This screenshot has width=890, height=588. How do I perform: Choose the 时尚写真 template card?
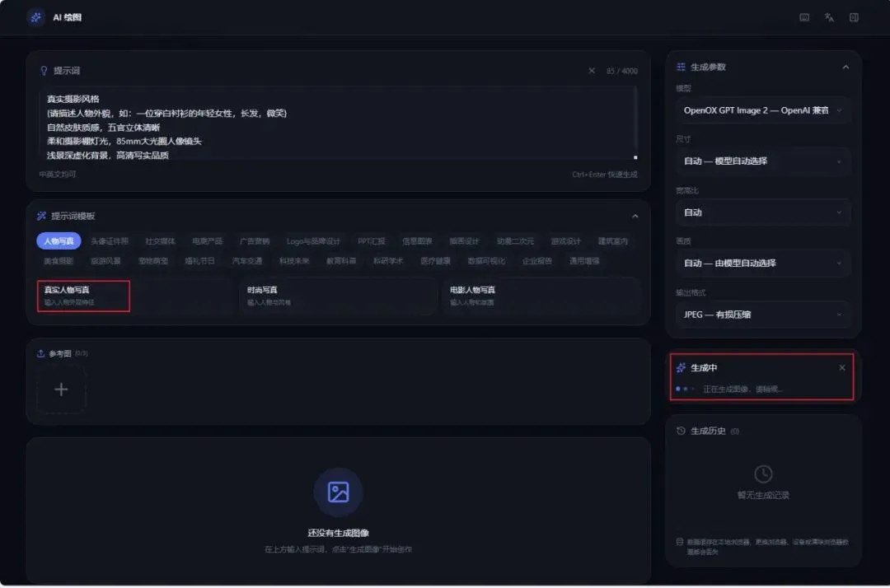point(339,296)
